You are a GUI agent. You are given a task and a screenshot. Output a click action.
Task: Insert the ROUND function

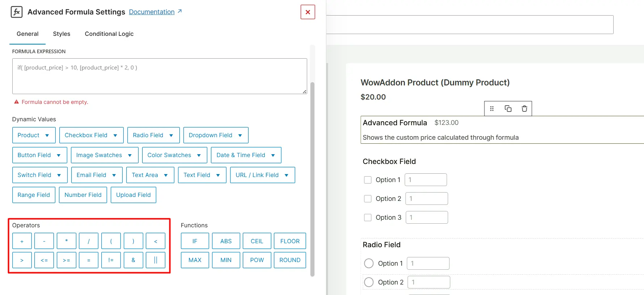point(290,260)
